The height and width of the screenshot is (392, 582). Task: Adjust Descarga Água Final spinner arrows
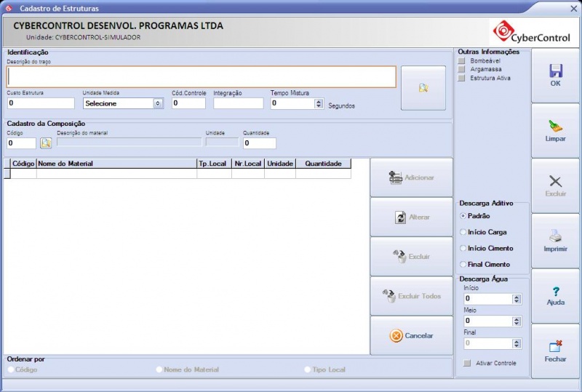(x=517, y=343)
